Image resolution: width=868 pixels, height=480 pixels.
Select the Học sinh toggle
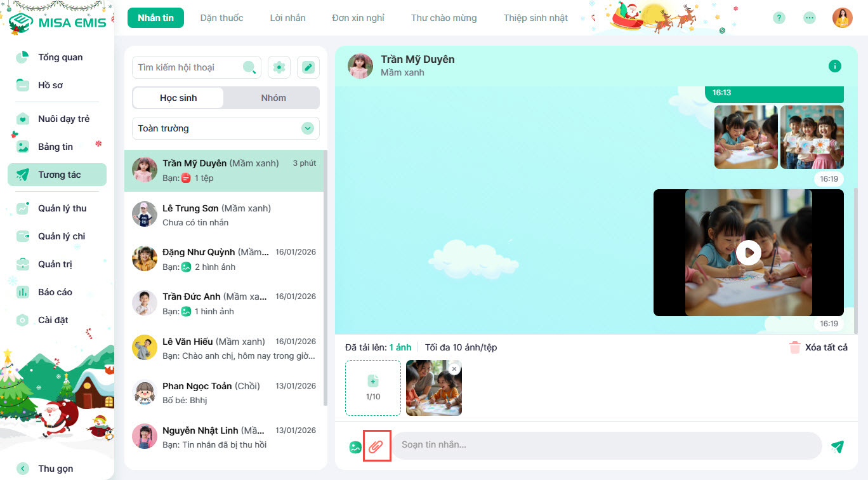click(x=178, y=98)
